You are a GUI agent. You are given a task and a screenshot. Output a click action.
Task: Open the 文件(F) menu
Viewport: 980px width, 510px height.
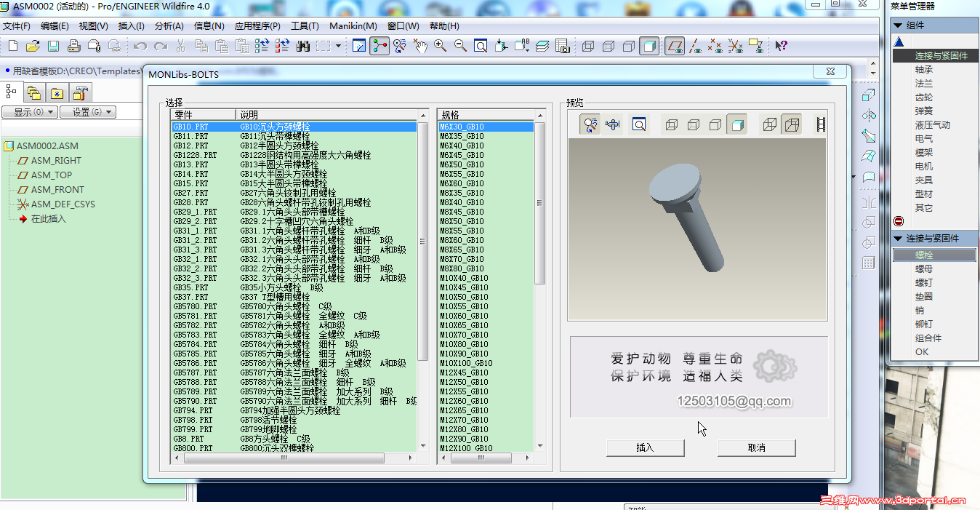coord(17,26)
